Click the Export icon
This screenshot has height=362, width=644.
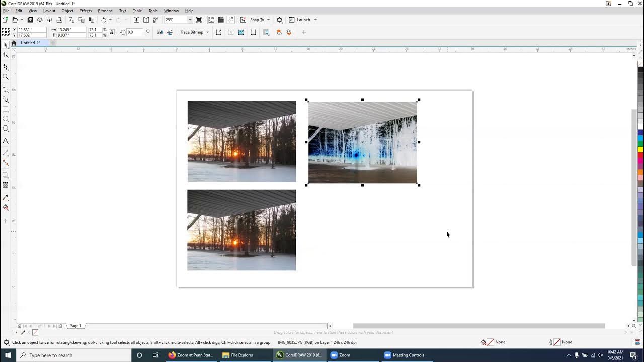pos(146,20)
